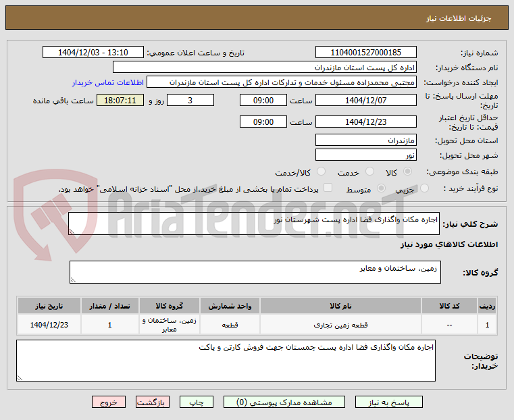Viewport: 514px width, 420px height.
Task: Select the کالا radio button
Action: [408, 172]
